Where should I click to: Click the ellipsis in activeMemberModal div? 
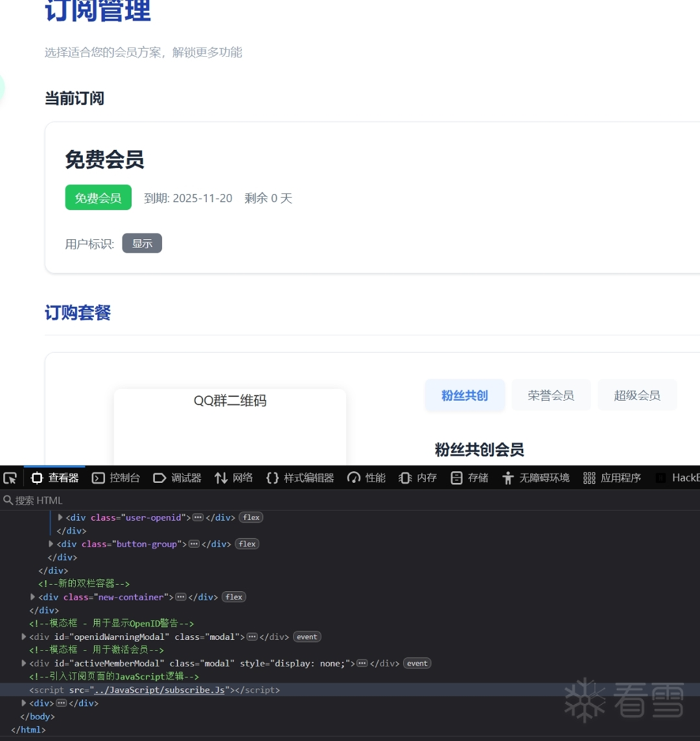(x=362, y=663)
